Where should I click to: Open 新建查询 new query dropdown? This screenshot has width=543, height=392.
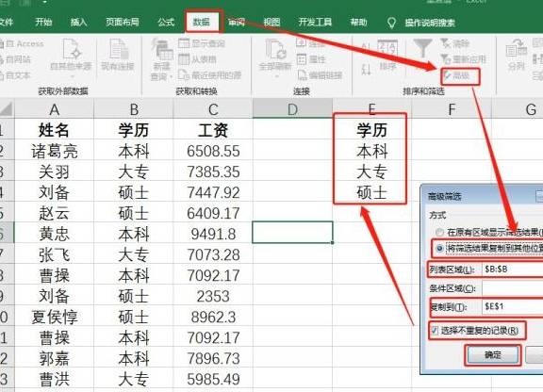coord(162,59)
